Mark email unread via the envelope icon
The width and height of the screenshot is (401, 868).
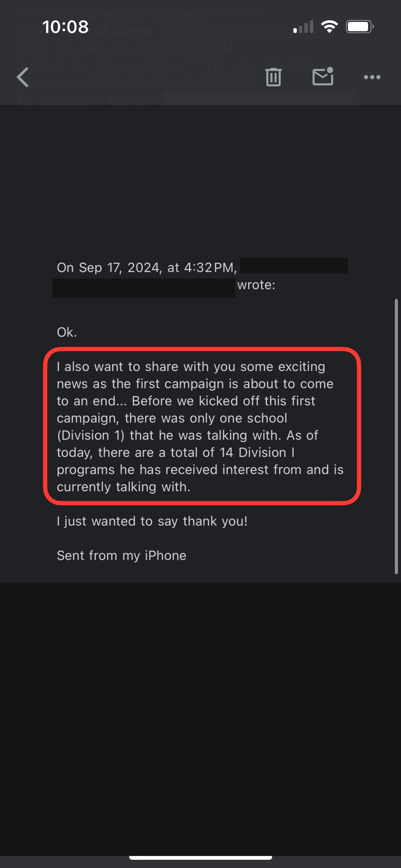[x=323, y=76]
